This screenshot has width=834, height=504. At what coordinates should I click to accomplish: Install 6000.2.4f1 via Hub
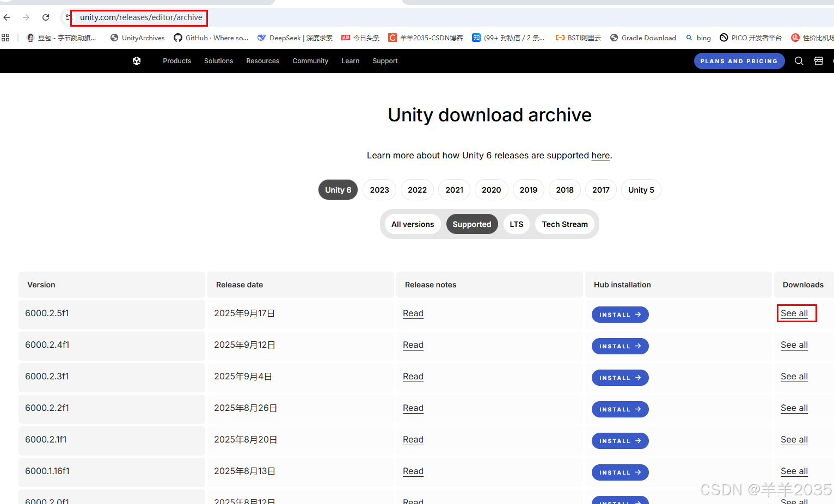[620, 346]
